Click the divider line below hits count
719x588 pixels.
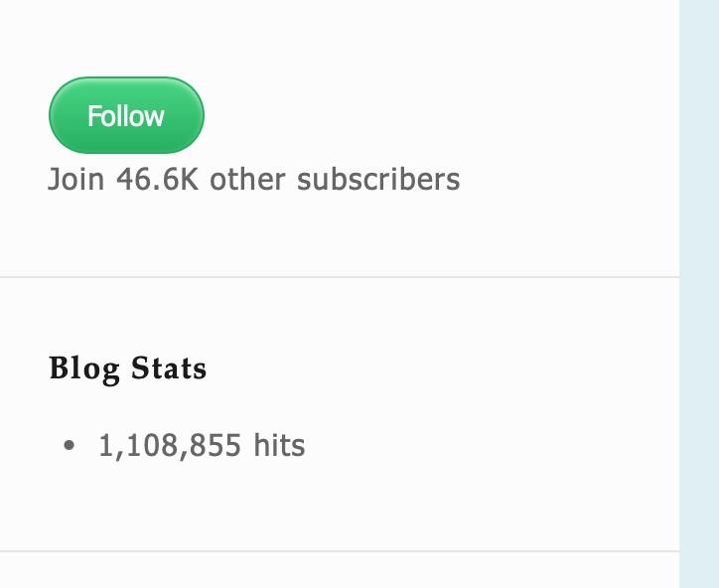(x=338, y=551)
